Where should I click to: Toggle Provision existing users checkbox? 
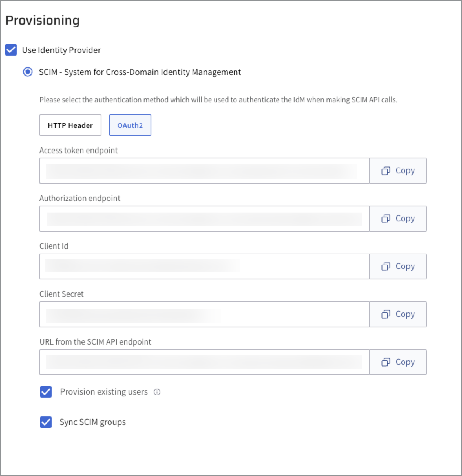pos(46,392)
